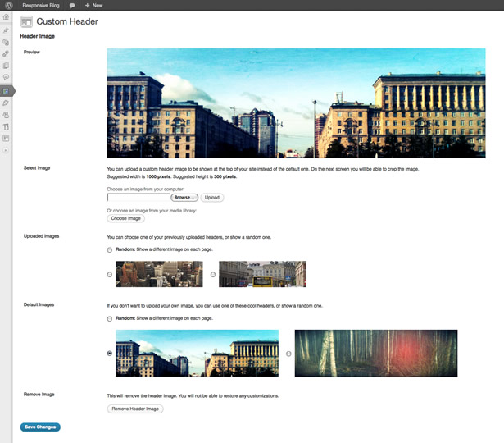Select radio for blue sky buildings default header
The image size is (504, 443).
(x=110, y=354)
